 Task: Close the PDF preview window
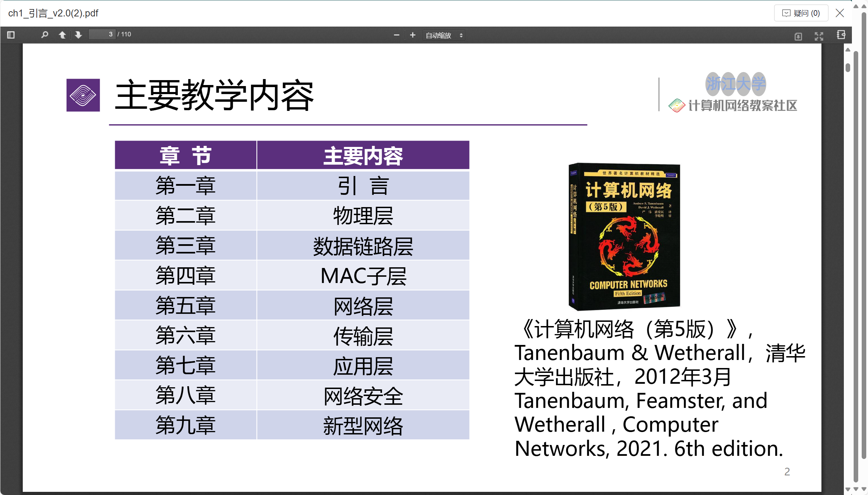coord(840,13)
